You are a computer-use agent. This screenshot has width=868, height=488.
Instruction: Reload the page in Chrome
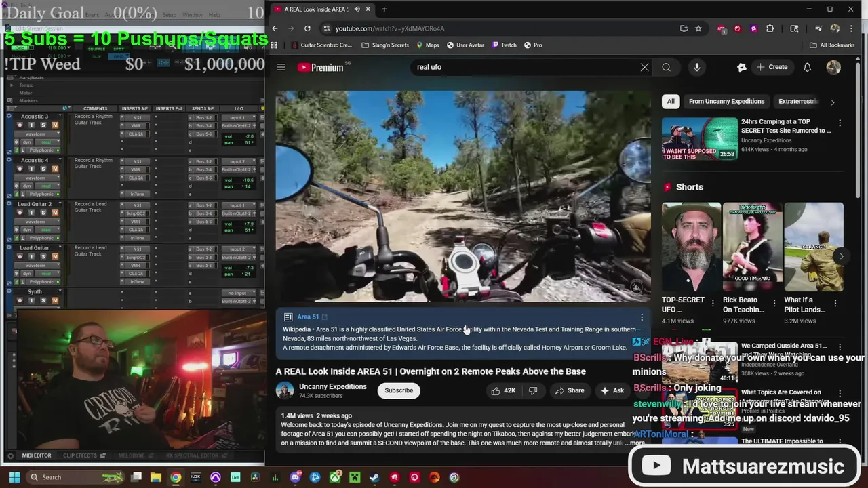[x=307, y=28]
